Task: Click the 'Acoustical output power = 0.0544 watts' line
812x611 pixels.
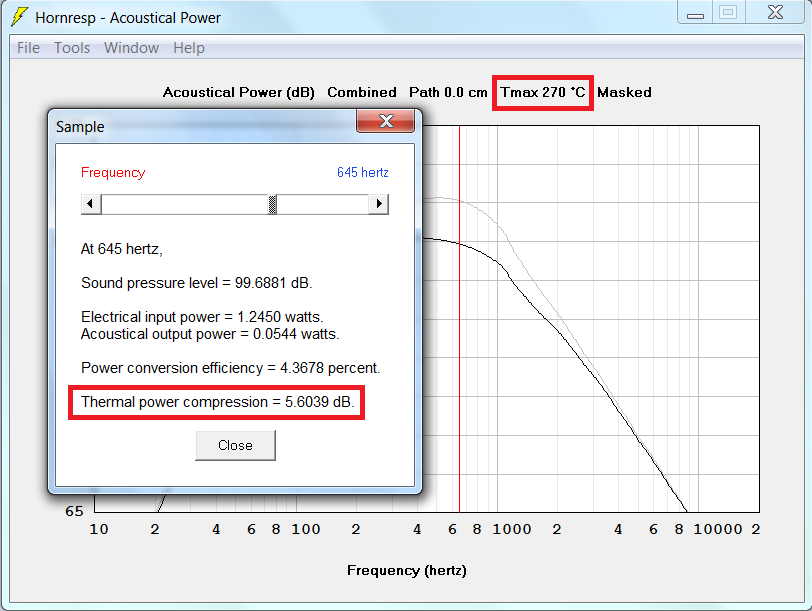Action: point(210,334)
